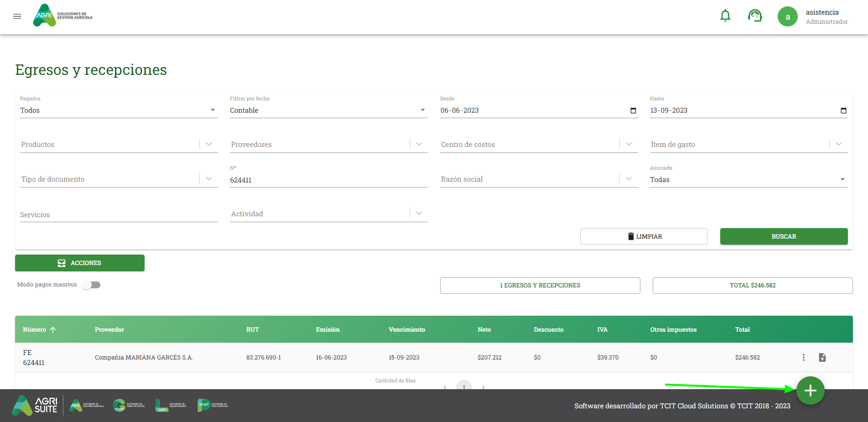This screenshot has width=868, height=422.
Task: Click the 1 EGRESOS Y RECEPCIONES box
Action: (540, 286)
